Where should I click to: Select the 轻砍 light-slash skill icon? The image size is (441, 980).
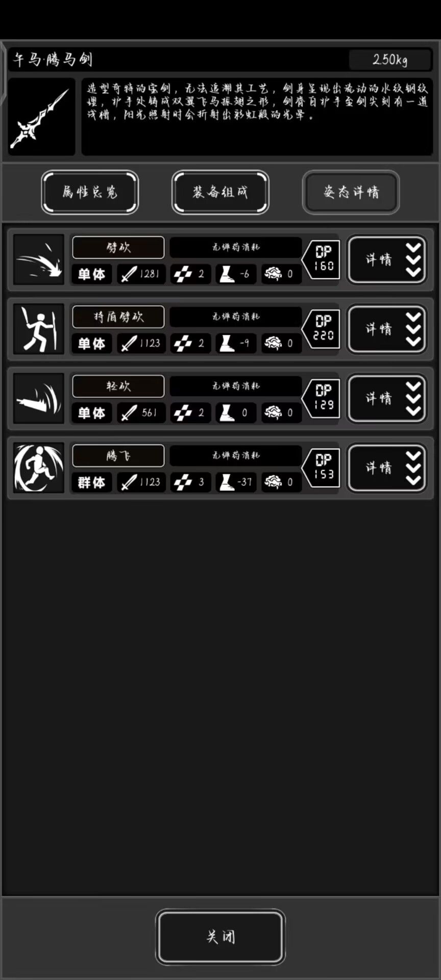point(39,398)
